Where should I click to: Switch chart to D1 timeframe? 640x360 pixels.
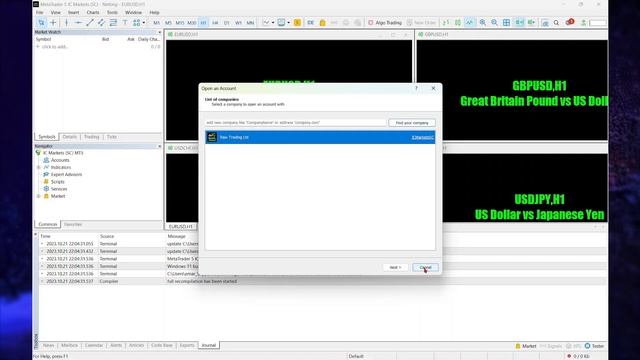(x=227, y=23)
